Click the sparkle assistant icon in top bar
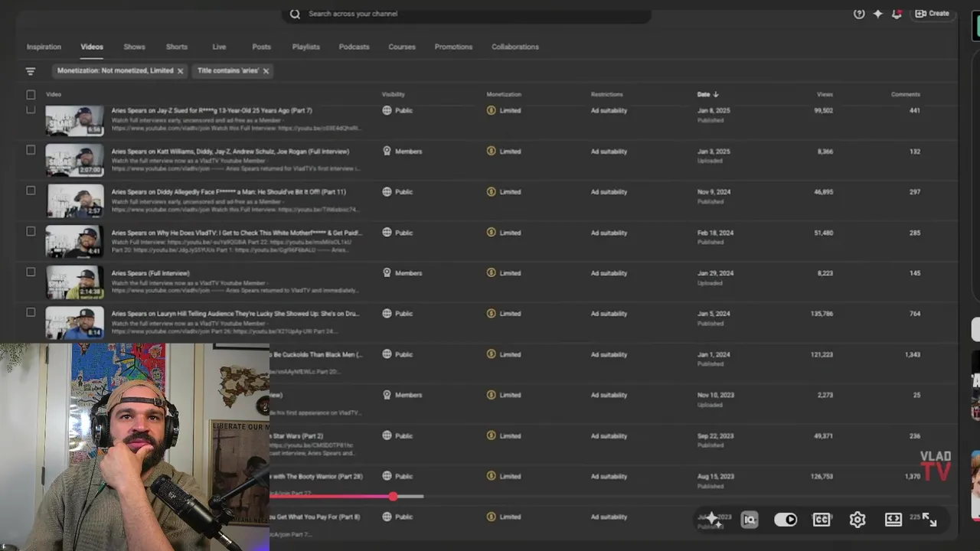Image resolution: width=980 pixels, height=551 pixels. (878, 14)
